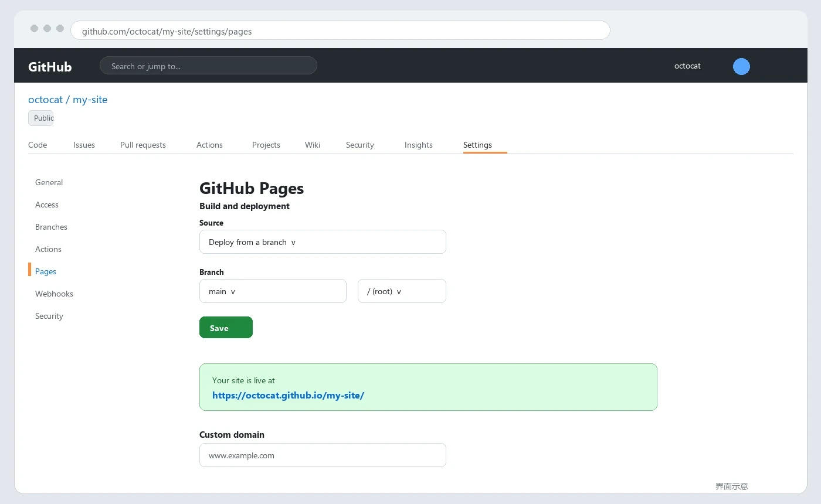Click the Public visibility badge

click(x=41, y=118)
